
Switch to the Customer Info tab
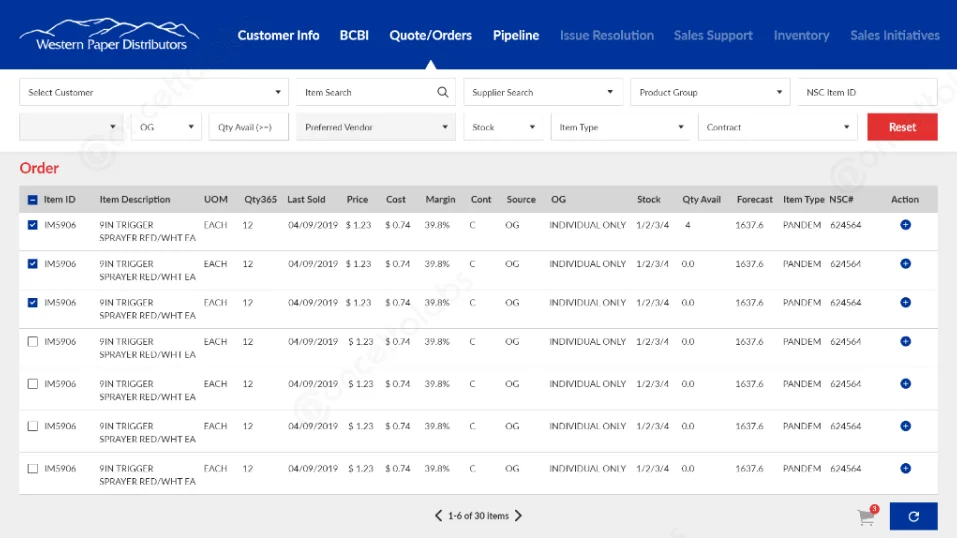[278, 35]
